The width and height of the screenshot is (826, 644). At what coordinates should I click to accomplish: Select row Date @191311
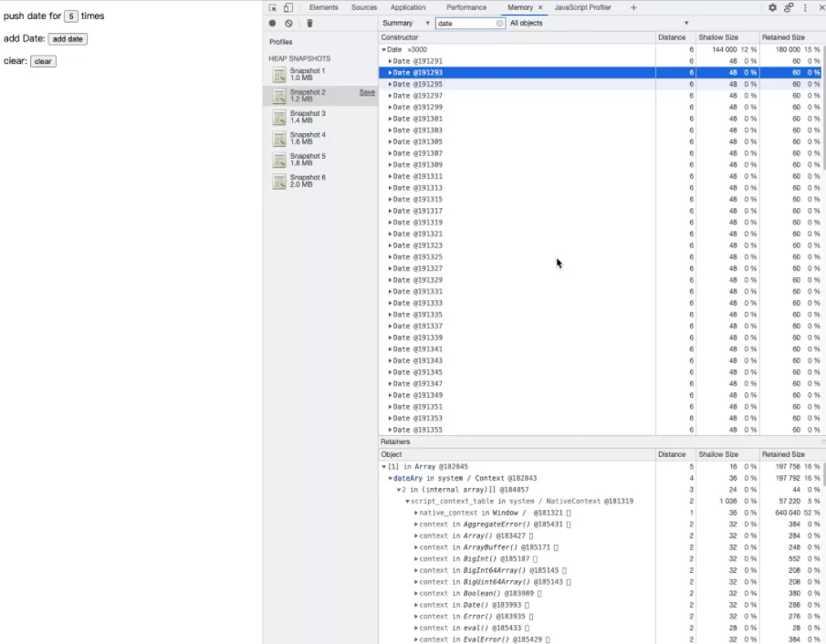(600, 176)
